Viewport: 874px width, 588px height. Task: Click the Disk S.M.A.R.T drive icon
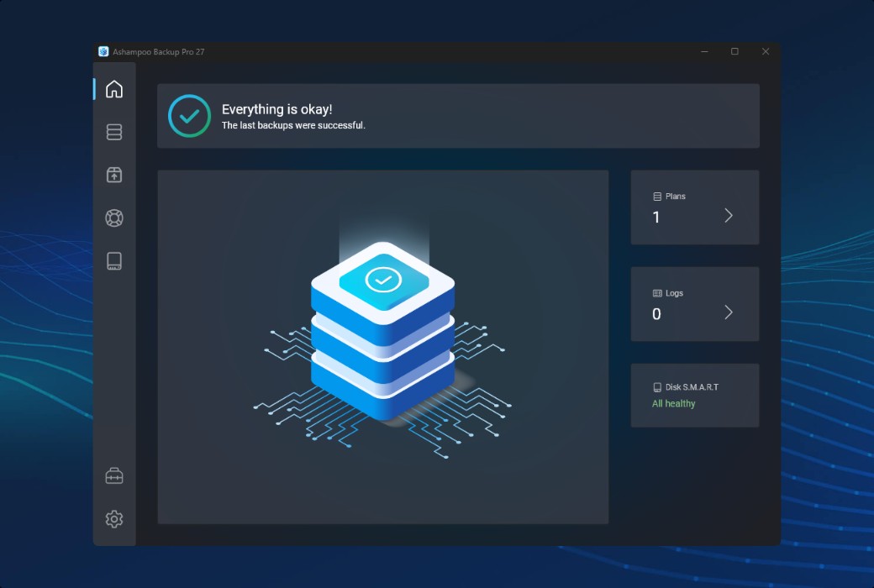(657, 386)
